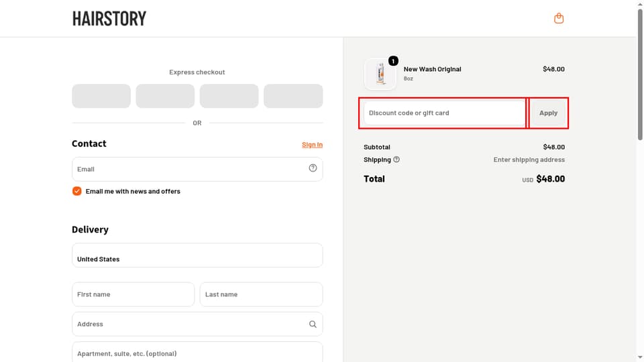Uncheck Email me with news and offers

point(76,191)
